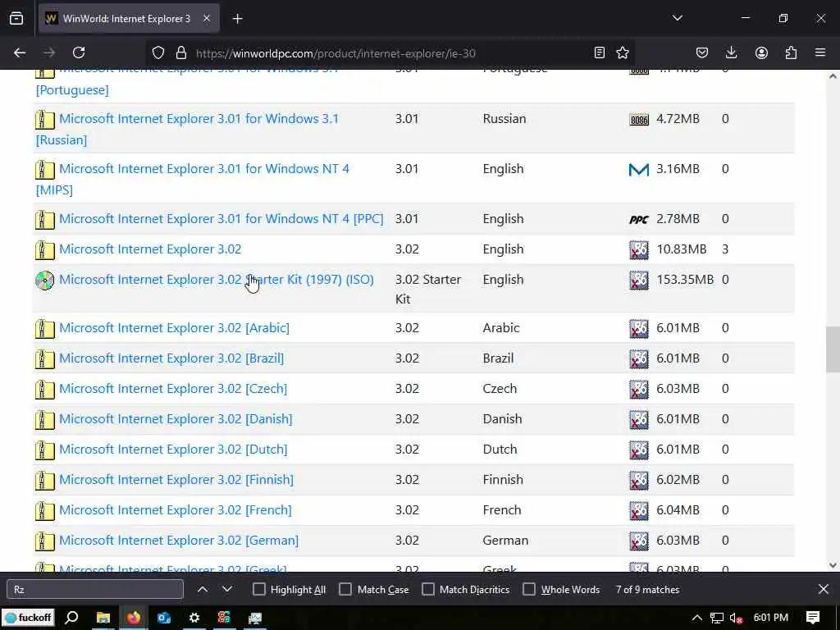The width and height of the screenshot is (840, 630).
Task: Click zip archive icon beside 3.02 Arabic
Action: (x=45, y=328)
